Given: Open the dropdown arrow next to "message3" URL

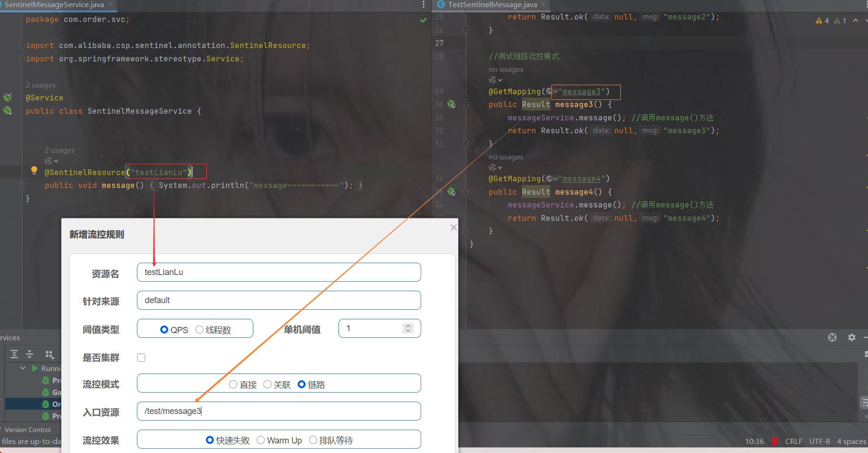Looking at the screenshot, I should pyautogui.click(x=555, y=91).
